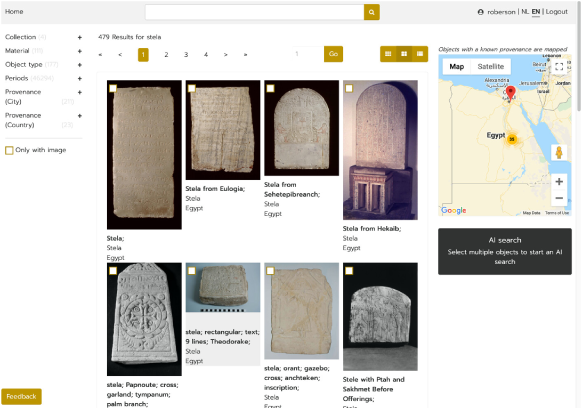Viewport: 581px width, 409px height.
Task: Switch to the first list view icon
Action: point(388,54)
